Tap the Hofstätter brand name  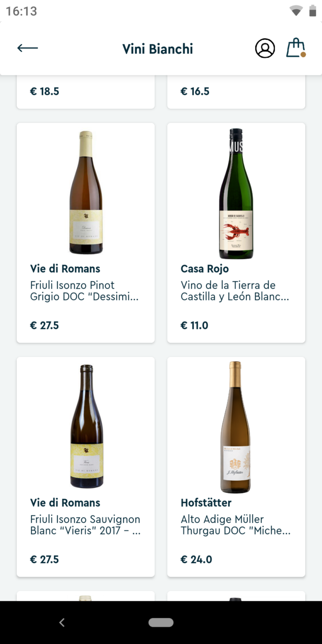pos(206,503)
